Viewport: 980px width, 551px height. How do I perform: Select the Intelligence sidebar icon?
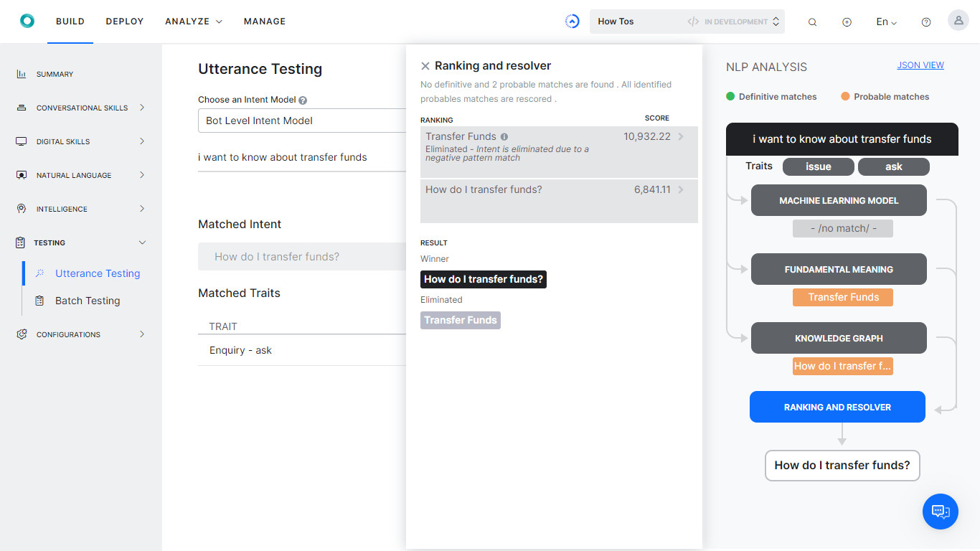(21, 208)
